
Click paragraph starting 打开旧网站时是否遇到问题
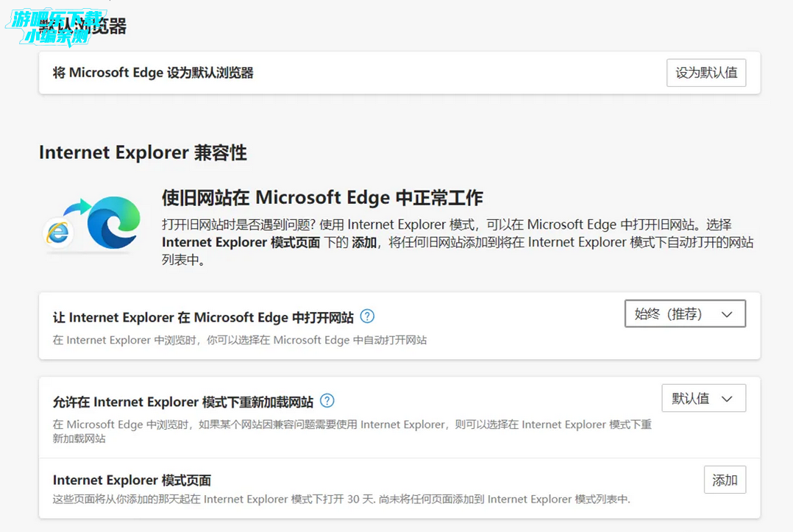tap(458, 242)
